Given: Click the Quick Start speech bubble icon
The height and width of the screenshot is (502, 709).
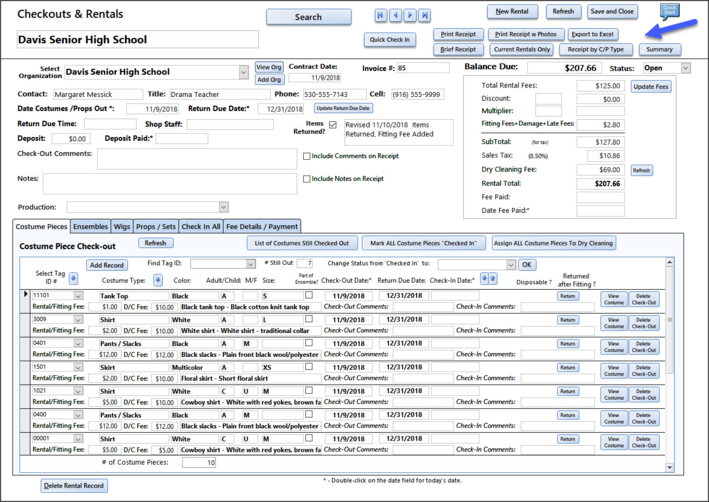Looking at the screenshot, I should coord(669,11).
